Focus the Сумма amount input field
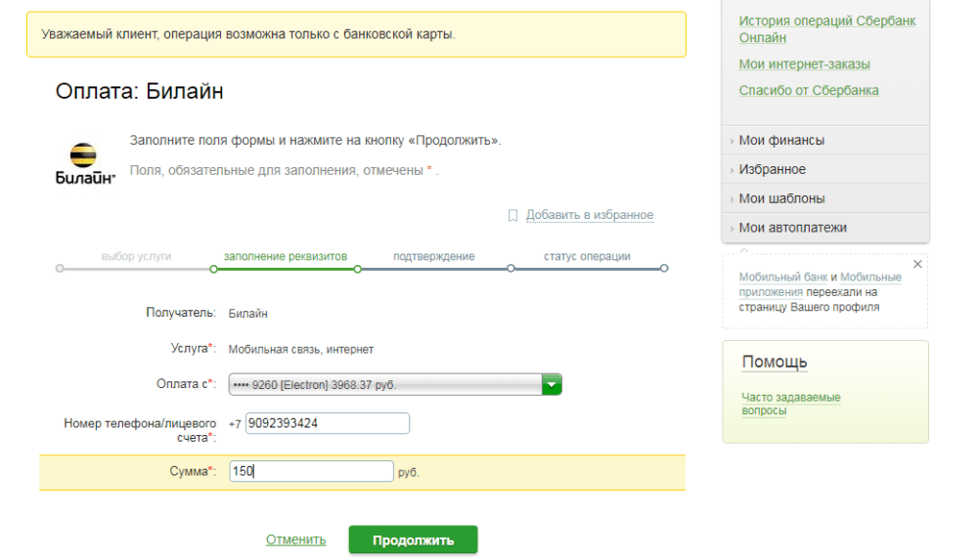Viewport: 978px width, 560px height. [x=311, y=471]
